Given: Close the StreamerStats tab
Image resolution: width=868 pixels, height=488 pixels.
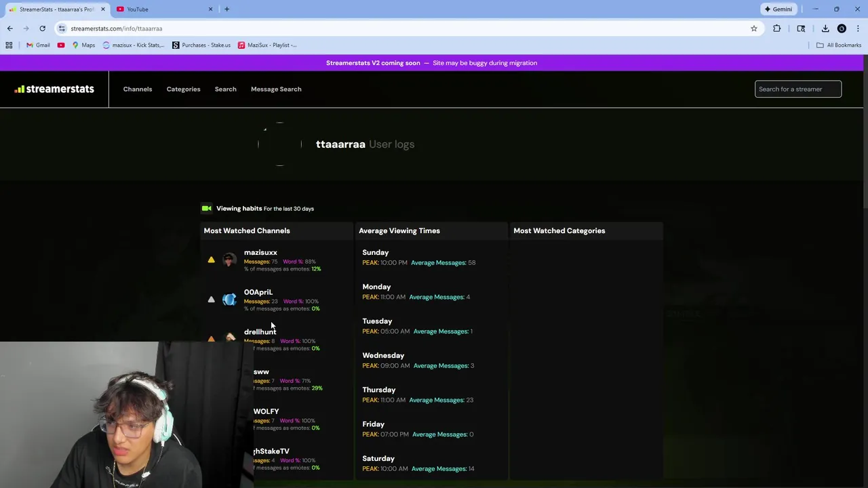Looking at the screenshot, I should pyautogui.click(x=103, y=9).
